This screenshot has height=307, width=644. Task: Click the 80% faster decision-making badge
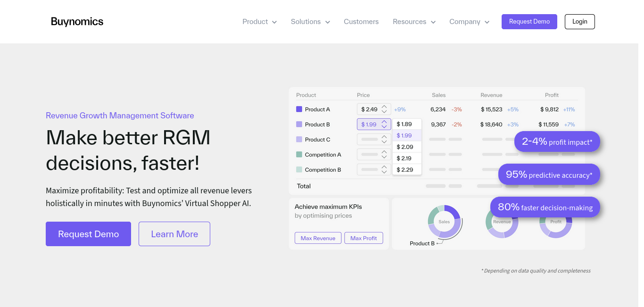click(x=545, y=207)
